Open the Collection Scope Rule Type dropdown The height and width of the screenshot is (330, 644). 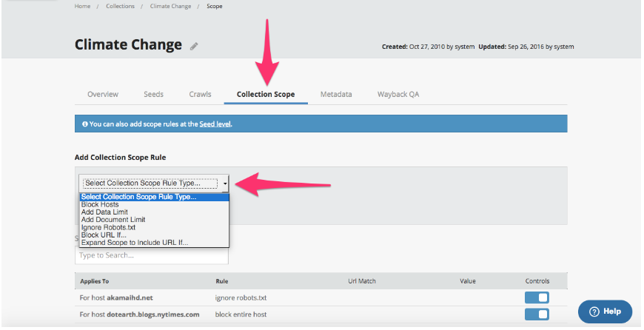tap(154, 183)
